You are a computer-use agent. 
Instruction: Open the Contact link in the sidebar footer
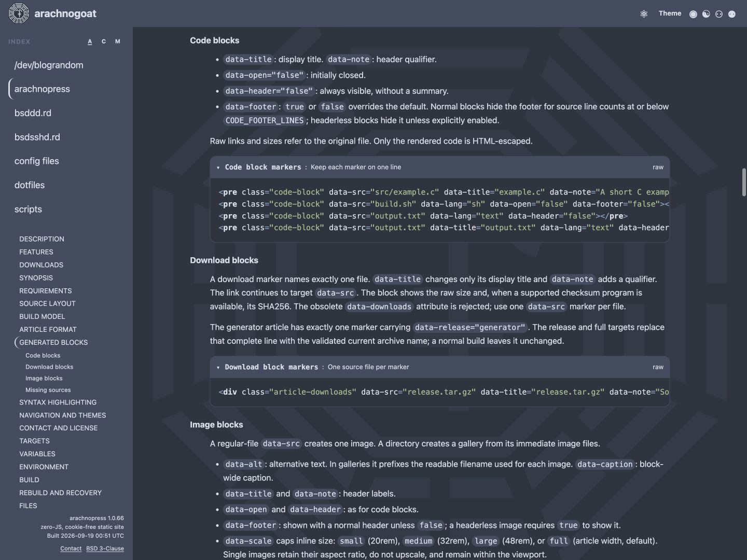(71, 549)
